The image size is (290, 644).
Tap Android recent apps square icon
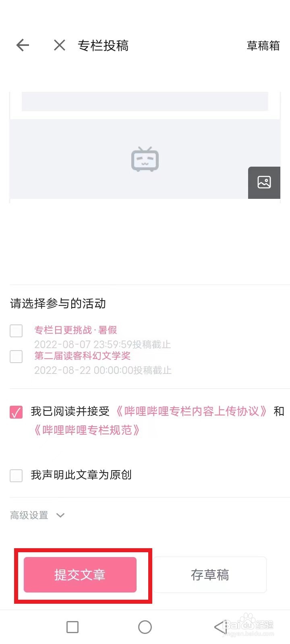(x=72, y=627)
